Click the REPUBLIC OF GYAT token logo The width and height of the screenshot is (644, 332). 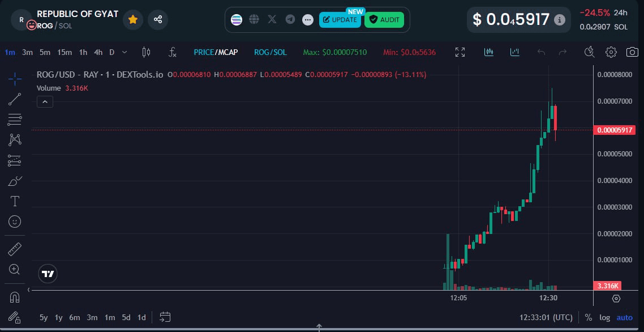click(22, 19)
